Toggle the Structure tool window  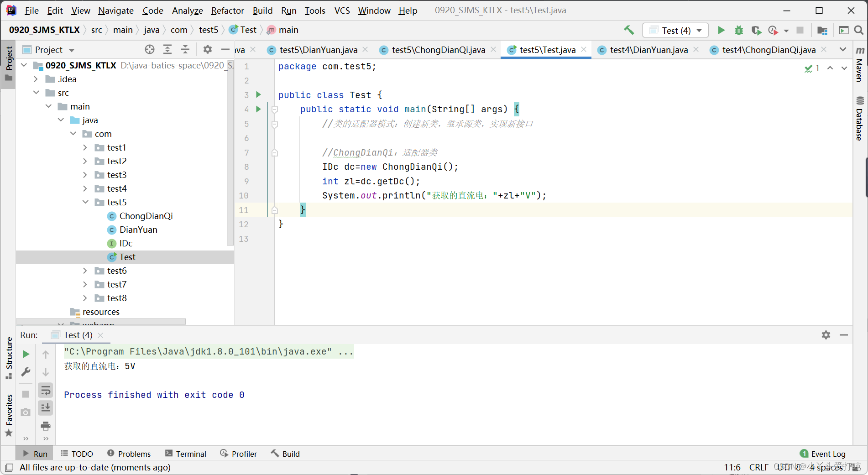9,358
